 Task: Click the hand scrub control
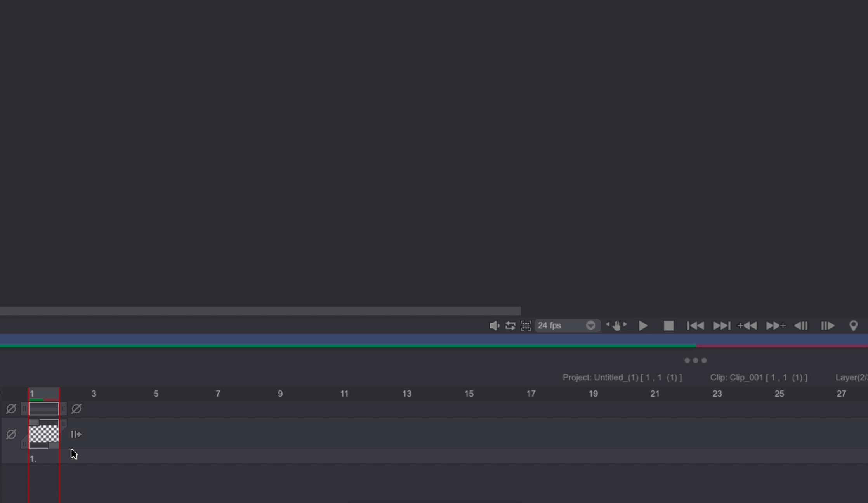click(616, 326)
